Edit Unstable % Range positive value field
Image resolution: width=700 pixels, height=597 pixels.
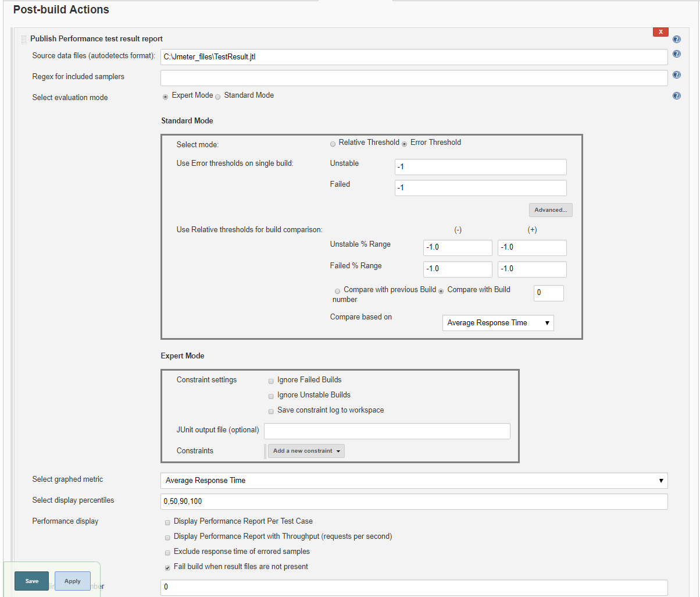[532, 248]
